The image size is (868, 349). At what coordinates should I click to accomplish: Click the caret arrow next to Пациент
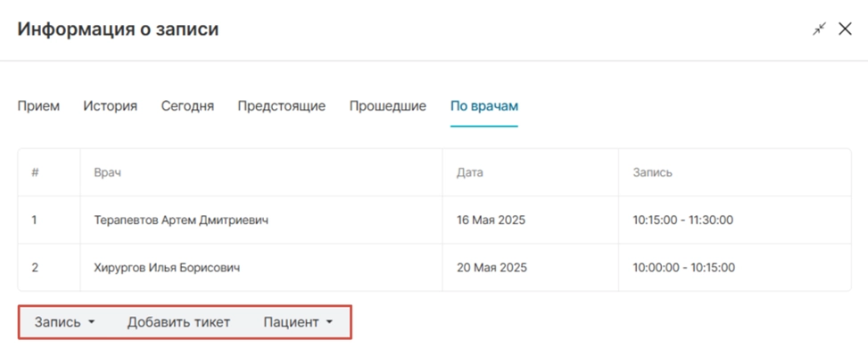329,322
